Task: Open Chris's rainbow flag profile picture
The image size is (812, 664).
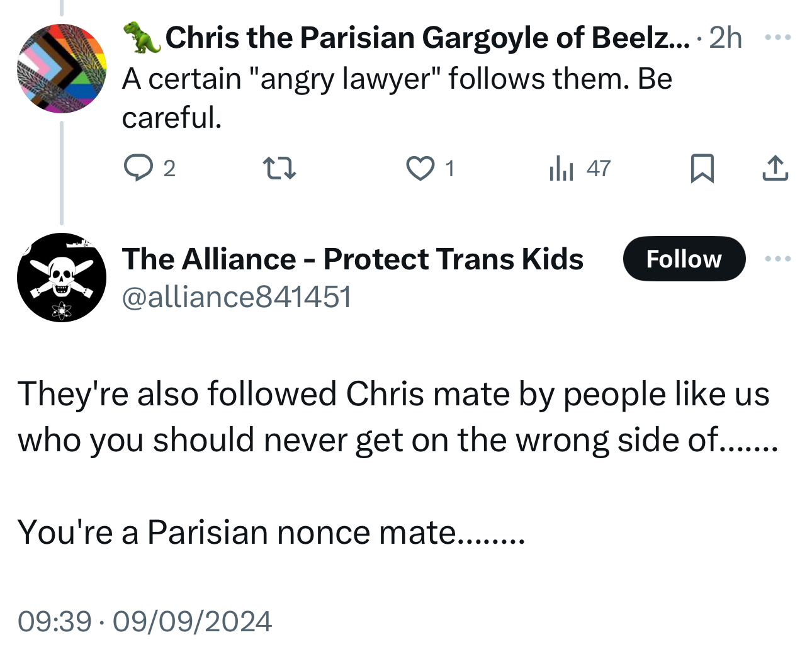Action: (x=62, y=69)
